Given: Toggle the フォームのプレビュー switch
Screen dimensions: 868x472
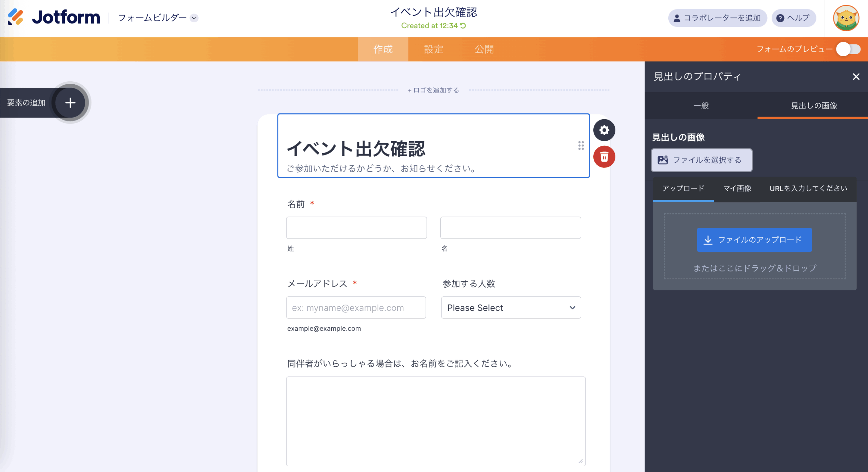Looking at the screenshot, I should point(848,49).
